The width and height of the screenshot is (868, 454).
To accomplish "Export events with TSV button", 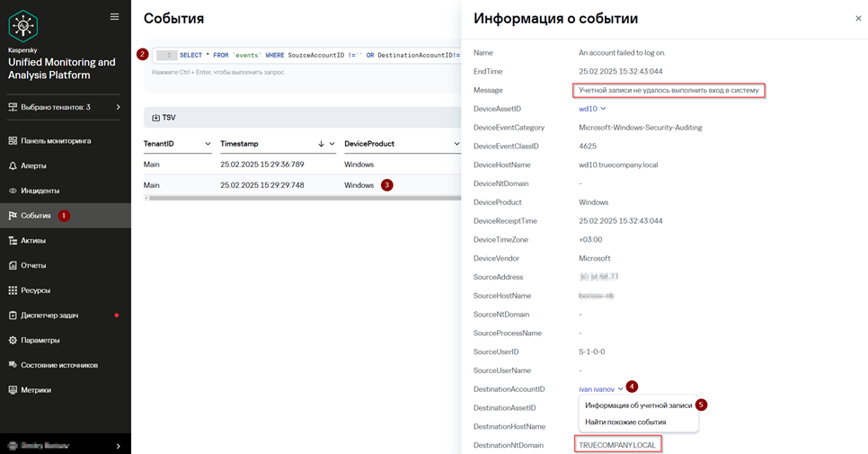I will pyautogui.click(x=164, y=118).
